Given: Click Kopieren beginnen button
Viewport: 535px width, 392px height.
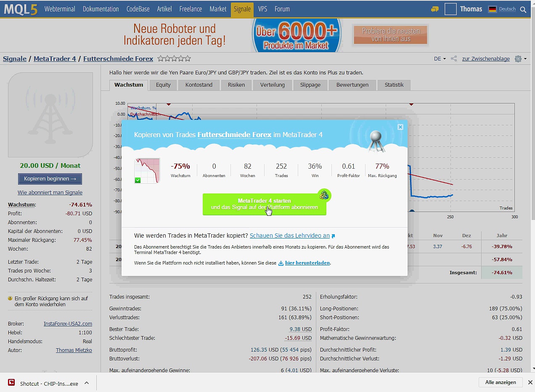Looking at the screenshot, I should click(50, 179).
